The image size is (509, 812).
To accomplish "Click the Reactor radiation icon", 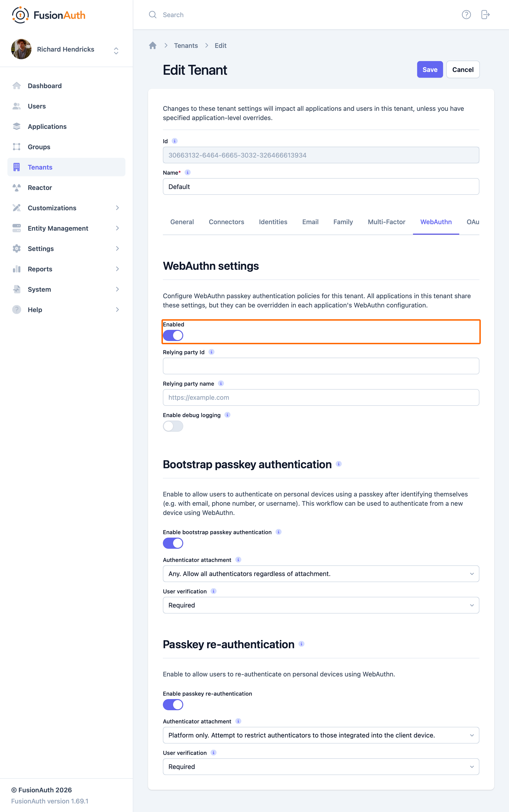I will [x=16, y=187].
